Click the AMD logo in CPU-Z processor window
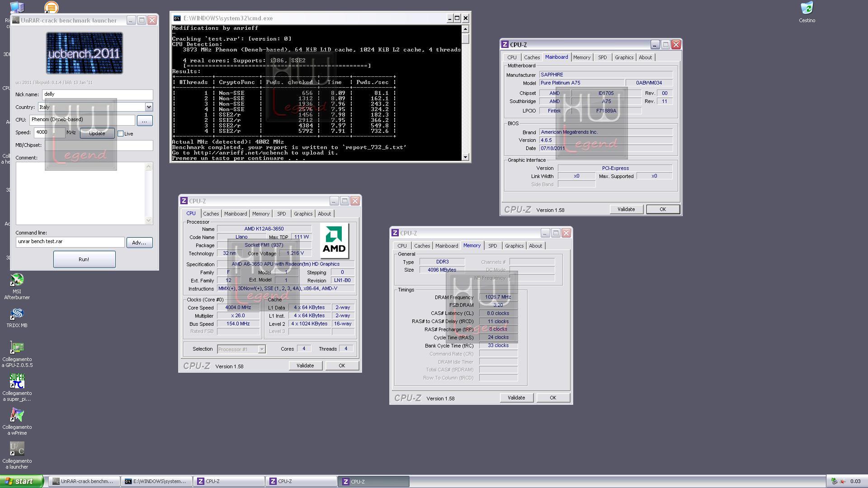This screenshot has height=488, width=868. tap(334, 240)
